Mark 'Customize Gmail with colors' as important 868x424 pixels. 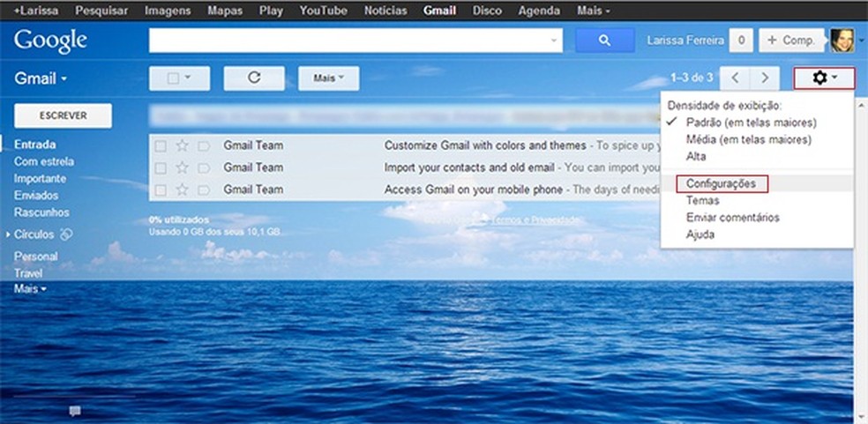click(x=204, y=146)
